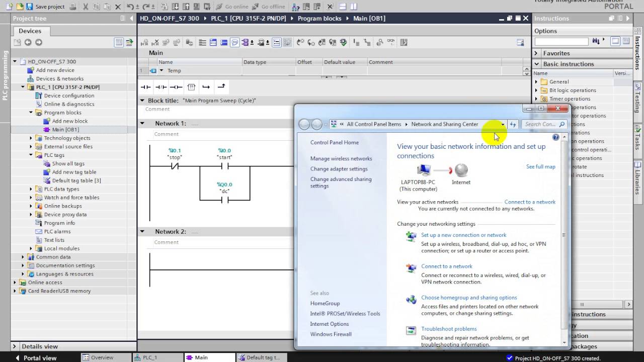This screenshot has height=362, width=644.
Task: Collapse Network 2 using its triangle
Action: 142,232
